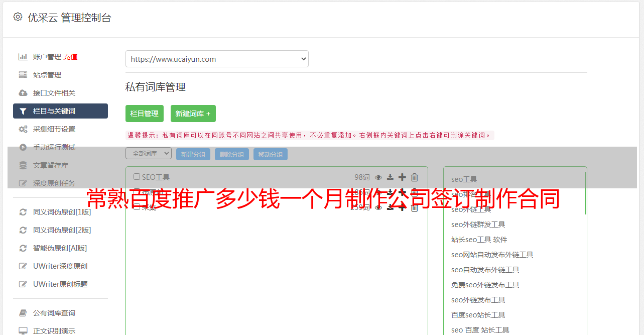Click the red 充值 link
The height and width of the screenshot is (335, 644).
70,57
